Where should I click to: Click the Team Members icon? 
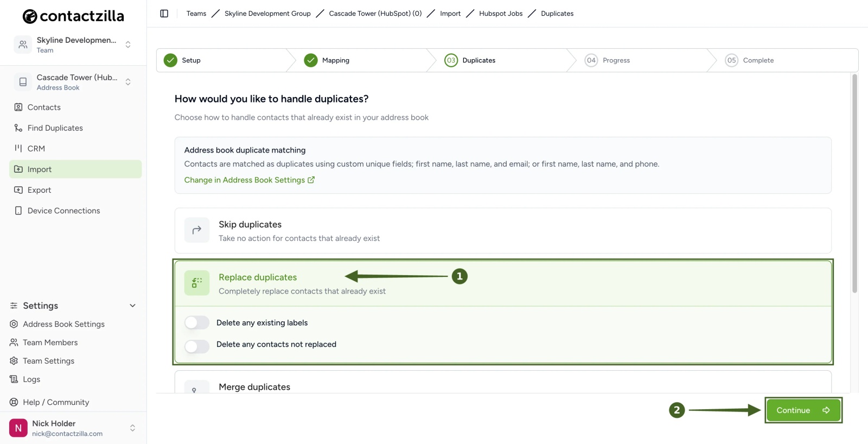click(x=14, y=342)
